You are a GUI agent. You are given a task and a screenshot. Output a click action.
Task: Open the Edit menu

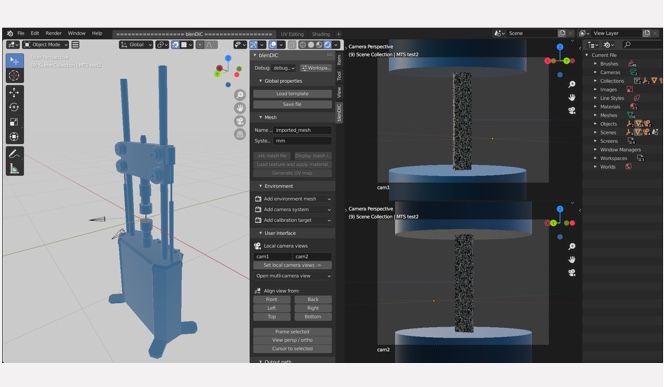pyautogui.click(x=35, y=33)
